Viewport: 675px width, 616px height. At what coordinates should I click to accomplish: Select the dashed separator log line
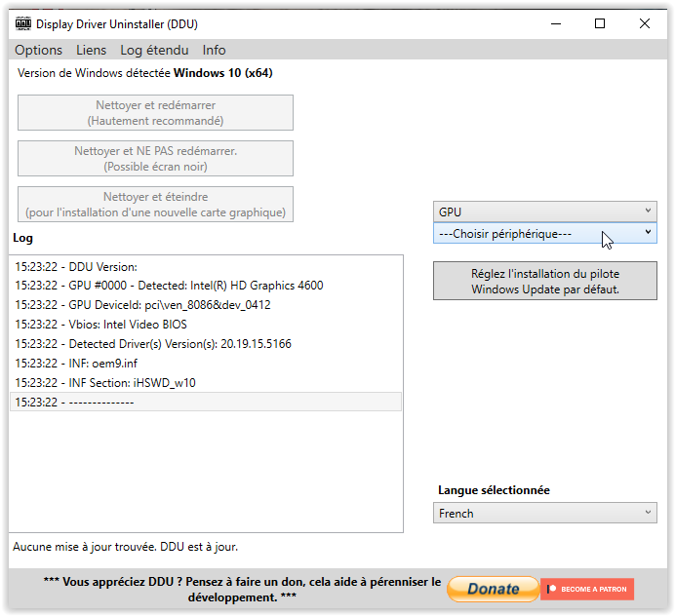click(206, 402)
